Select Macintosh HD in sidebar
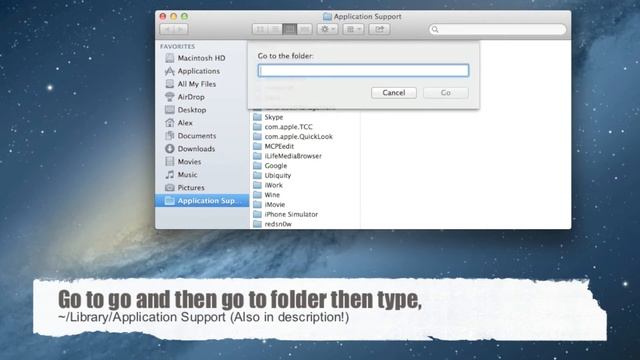Viewport: 640px width, 360px height. click(x=202, y=58)
